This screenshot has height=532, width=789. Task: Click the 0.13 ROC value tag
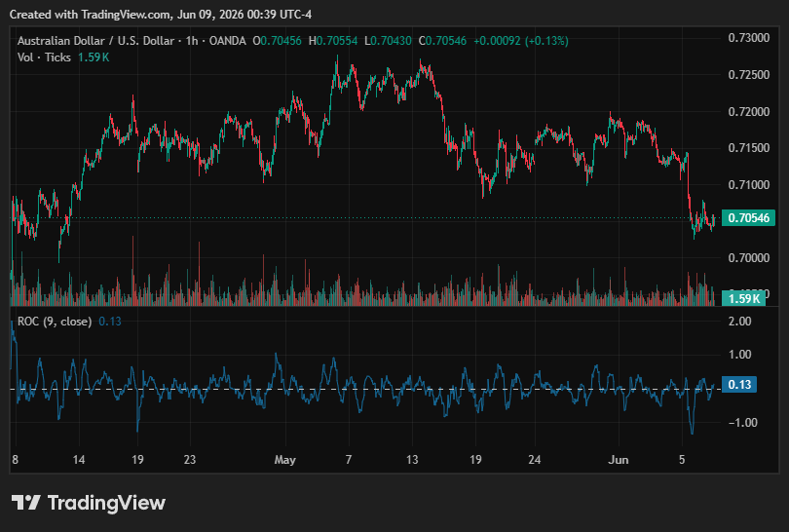pos(739,385)
